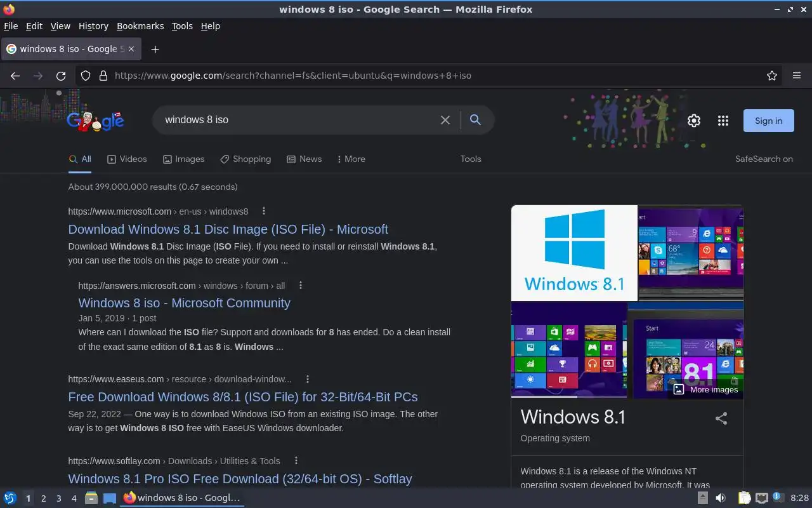The image size is (812, 508).
Task: Open the Help menu
Action: tap(210, 26)
